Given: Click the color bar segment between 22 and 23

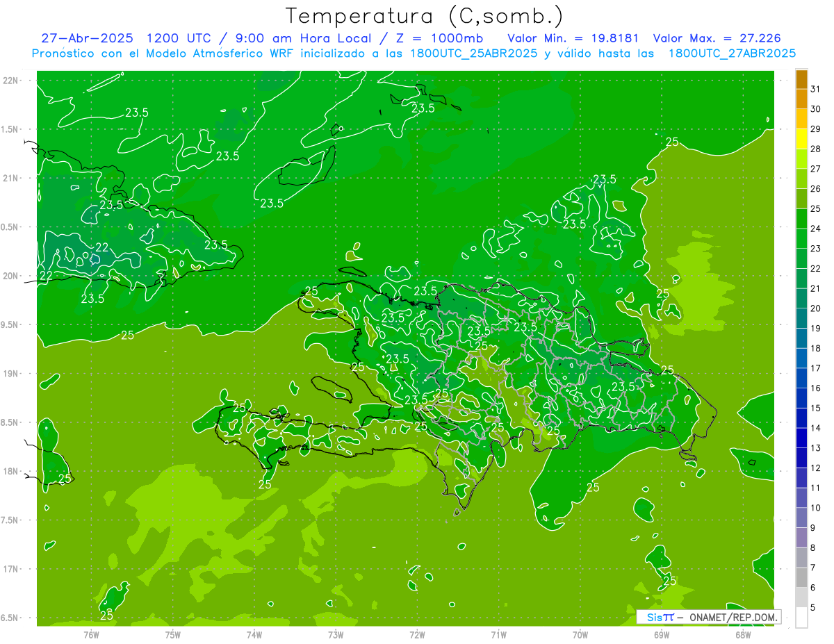Looking at the screenshot, I should pyautogui.click(x=801, y=258).
